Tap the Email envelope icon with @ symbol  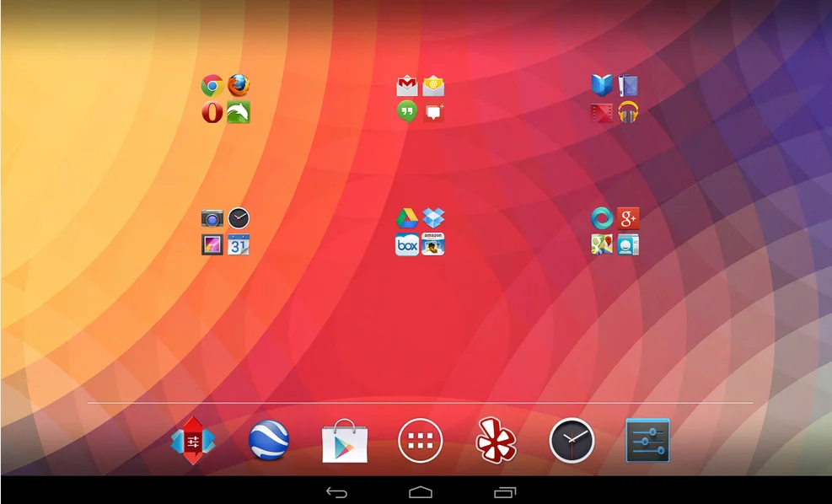pyautogui.click(x=433, y=85)
